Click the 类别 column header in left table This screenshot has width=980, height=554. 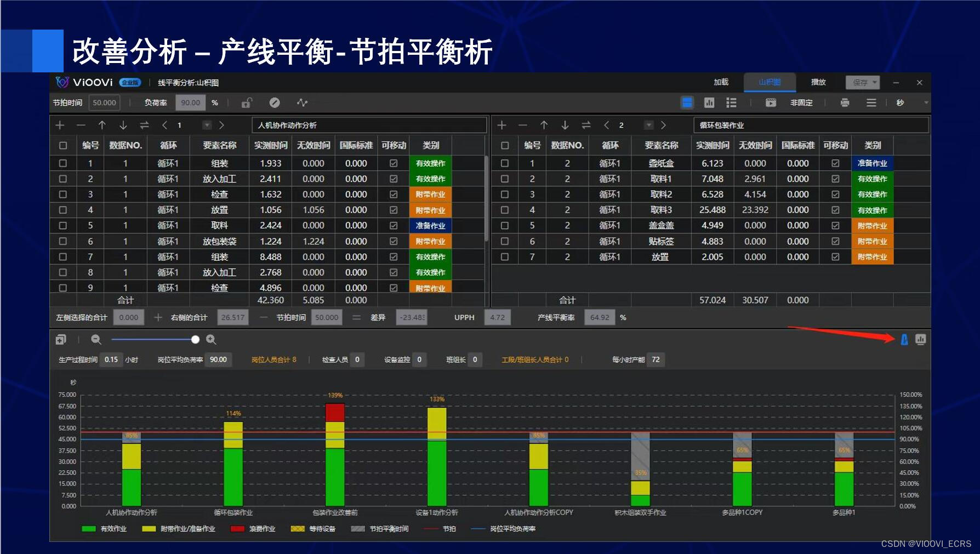click(x=431, y=146)
